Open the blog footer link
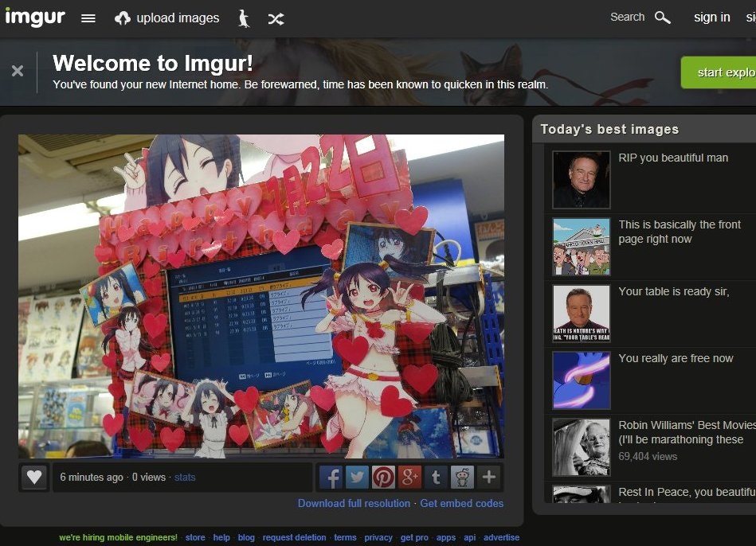The width and height of the screenshot is (756, 546). [x=246, y=537]
